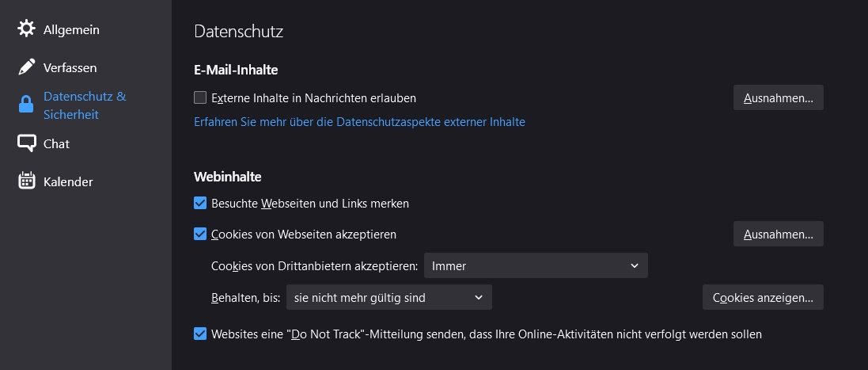Disable the 'Do Not Track' checkbox
The width and height of the screenshot is (868, 370).
(x=200, y=334)
